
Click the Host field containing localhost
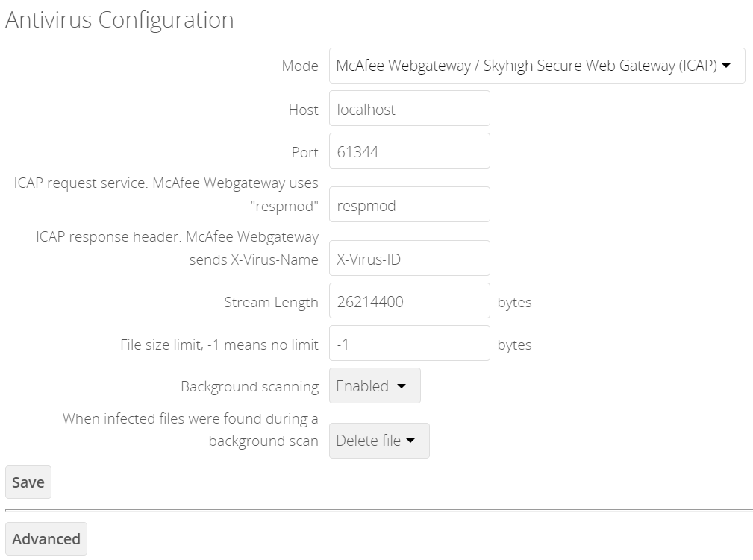409,108
